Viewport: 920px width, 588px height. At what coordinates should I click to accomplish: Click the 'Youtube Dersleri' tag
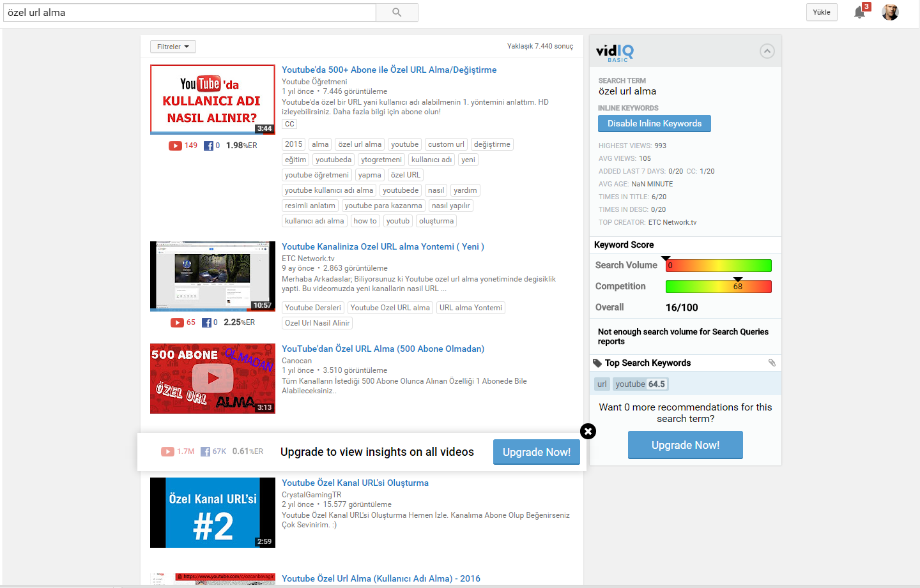coord(313,308)
